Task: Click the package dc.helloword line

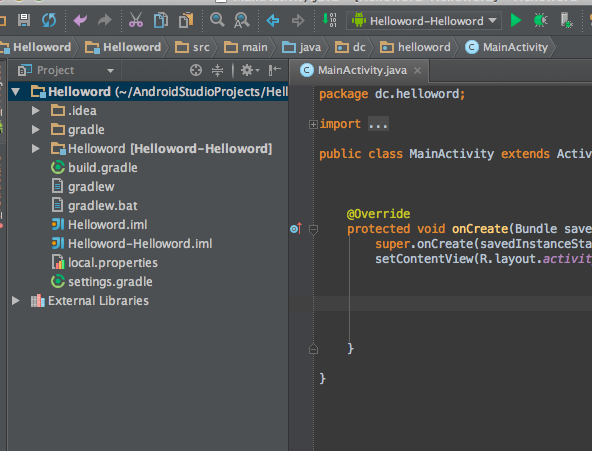Action: tap(392, 94)
